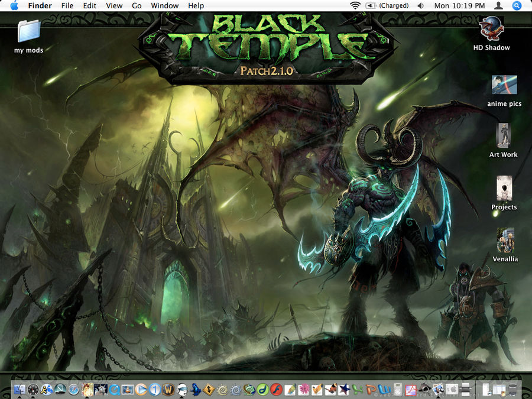Launch red Flash icon in Dock
Viewport: 532px width, 399px height.
(x=276, y=390)
